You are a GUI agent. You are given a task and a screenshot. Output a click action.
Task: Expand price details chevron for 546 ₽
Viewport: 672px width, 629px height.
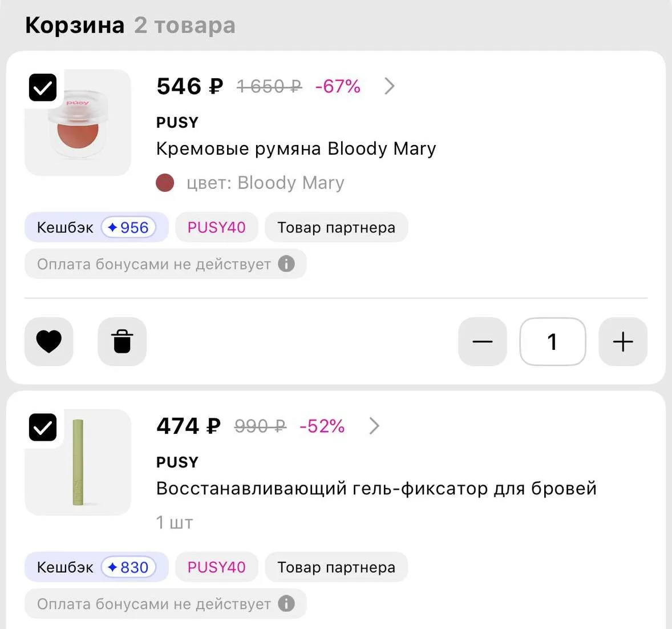click(x=389, y=86)
